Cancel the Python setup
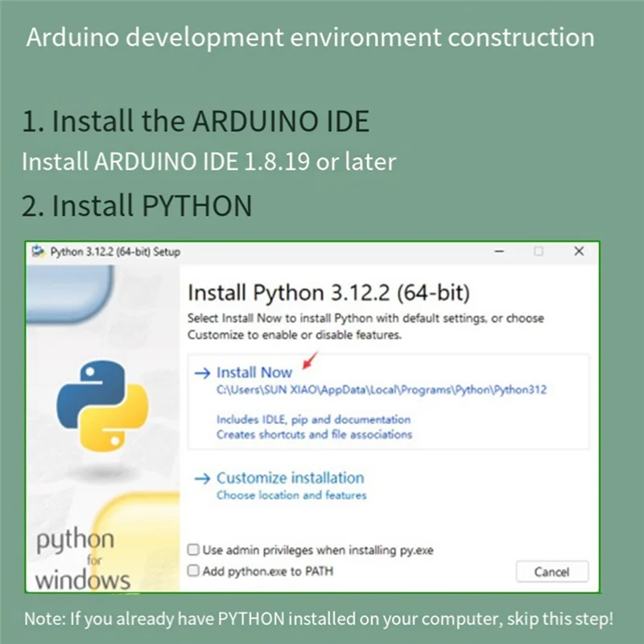Image resolution: width=644 pixels, height=644 pixels. pos(551,572)
